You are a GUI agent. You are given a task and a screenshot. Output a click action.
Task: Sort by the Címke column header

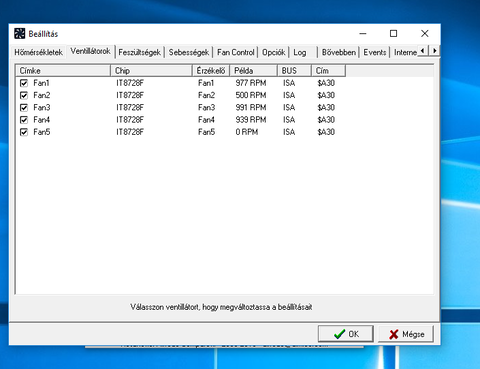pos(63,71)
